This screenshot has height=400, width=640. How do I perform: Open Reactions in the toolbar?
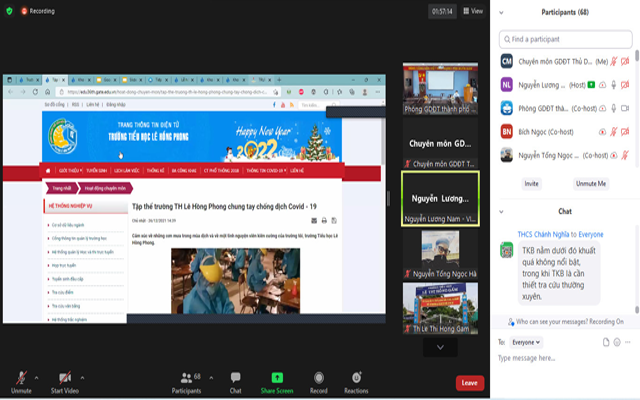tap(356, 382)
